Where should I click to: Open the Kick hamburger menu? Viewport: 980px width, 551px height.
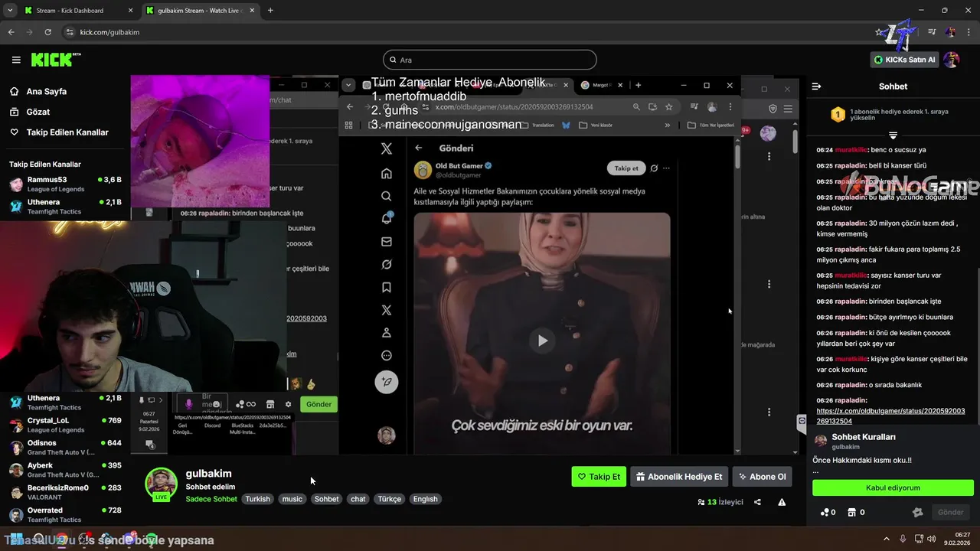click(x=16, y=60)
